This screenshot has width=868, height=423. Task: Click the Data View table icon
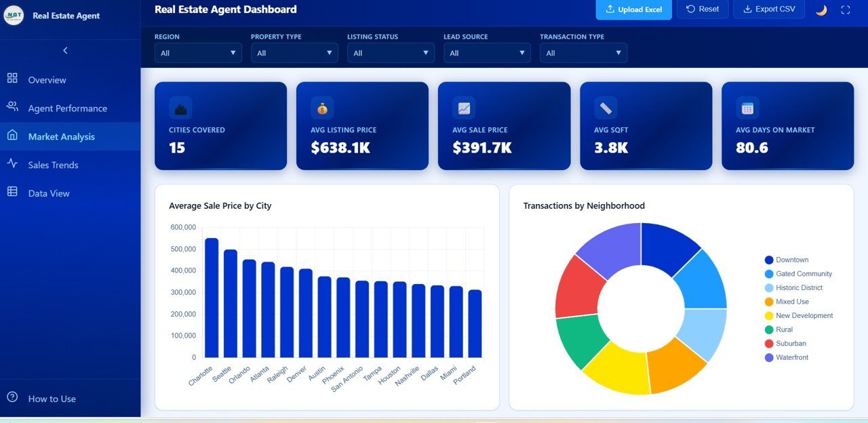(x=12, y=193)
